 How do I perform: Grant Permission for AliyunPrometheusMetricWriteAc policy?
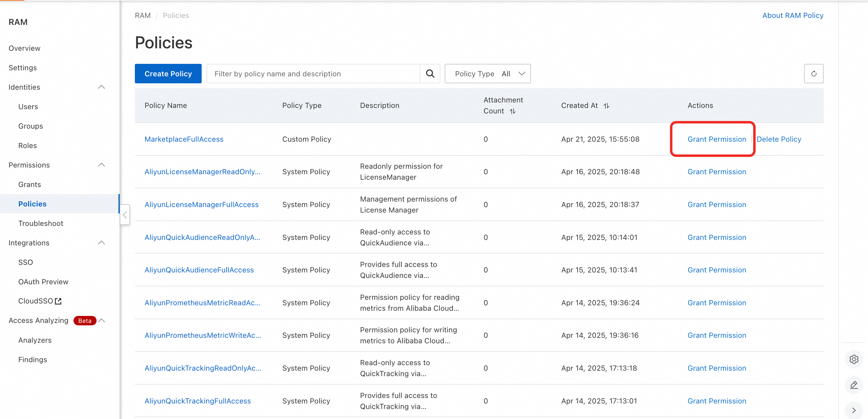click(717, 335)
